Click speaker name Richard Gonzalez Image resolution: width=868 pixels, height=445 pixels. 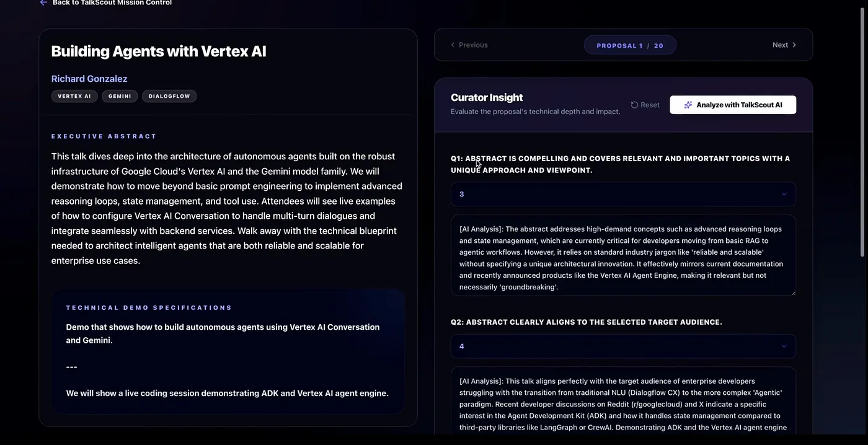click(89, 79)
